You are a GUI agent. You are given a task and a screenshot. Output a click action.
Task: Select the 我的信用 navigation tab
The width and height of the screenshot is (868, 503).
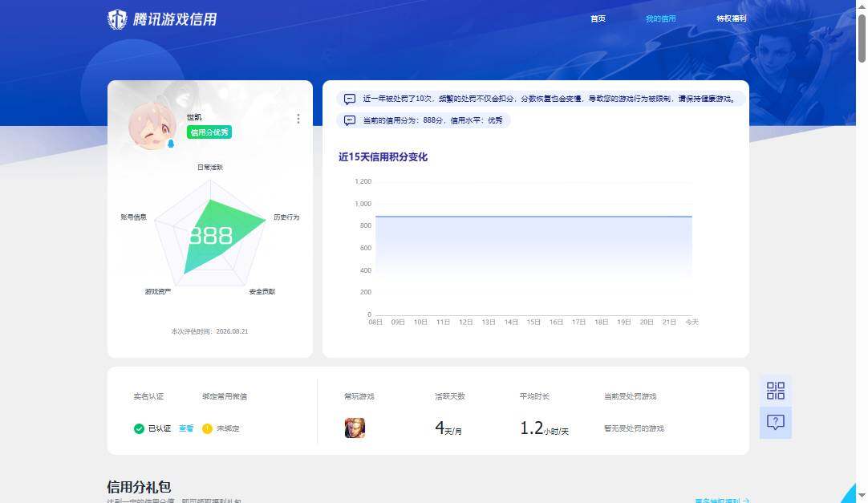click(660, 18)
